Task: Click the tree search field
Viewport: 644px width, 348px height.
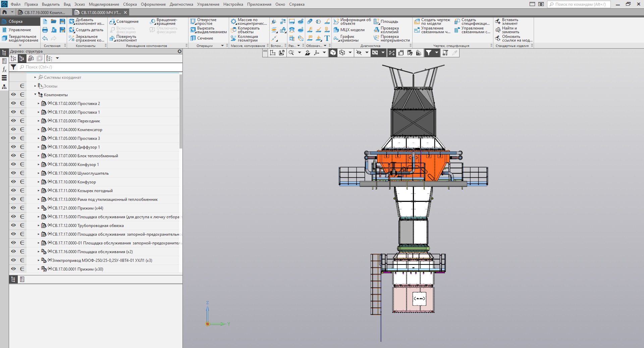Action: [x=101, y=67]
